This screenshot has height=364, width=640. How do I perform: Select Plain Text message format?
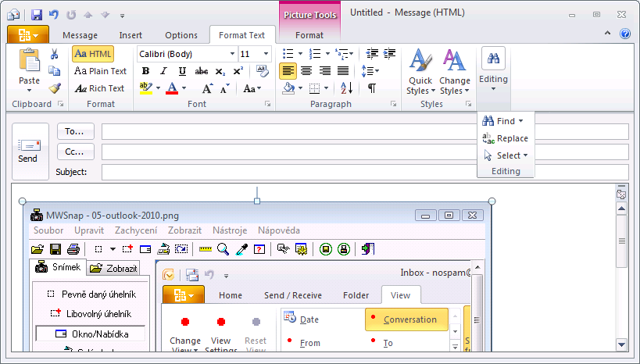tap(101, 71)
